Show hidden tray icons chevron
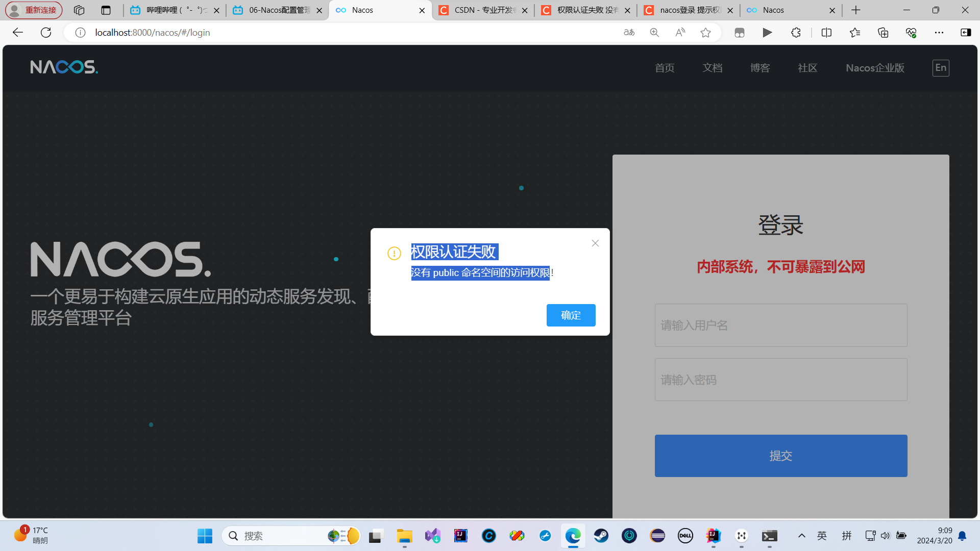 tap(802, 536)
